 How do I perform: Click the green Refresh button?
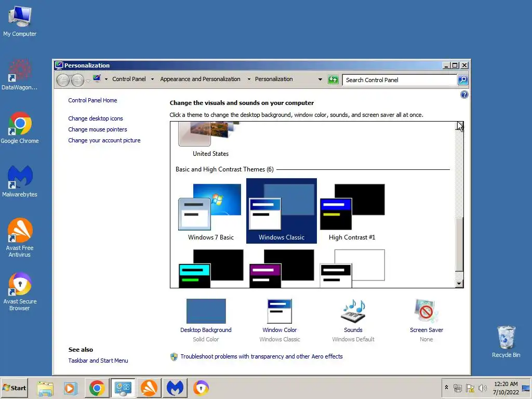333,79
